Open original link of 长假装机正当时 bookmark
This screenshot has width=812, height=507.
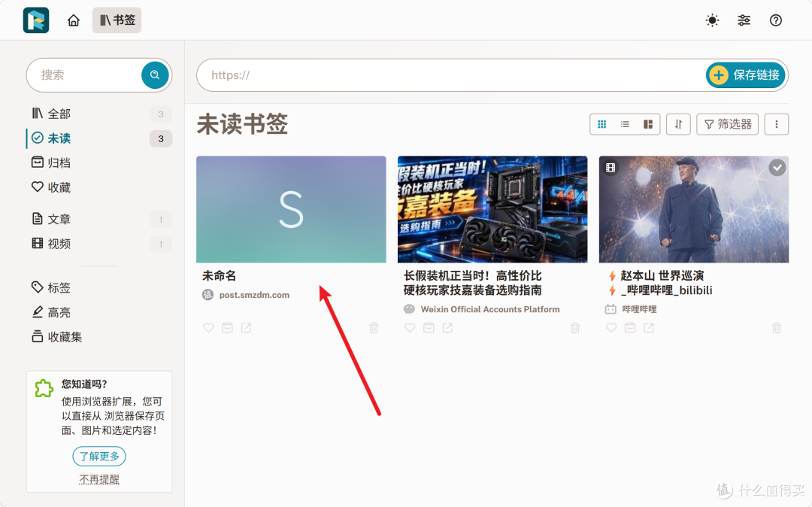(x=447, y=328)
